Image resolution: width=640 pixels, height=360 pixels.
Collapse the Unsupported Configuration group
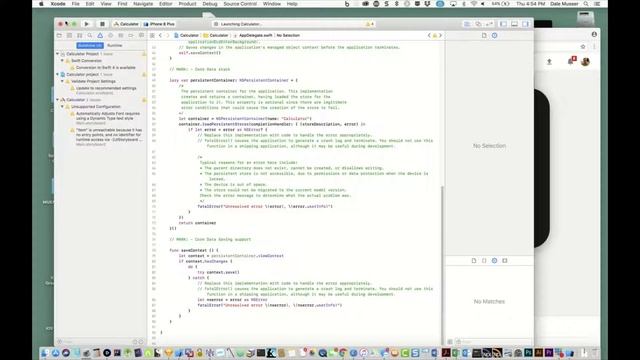(x=62, y=107)
